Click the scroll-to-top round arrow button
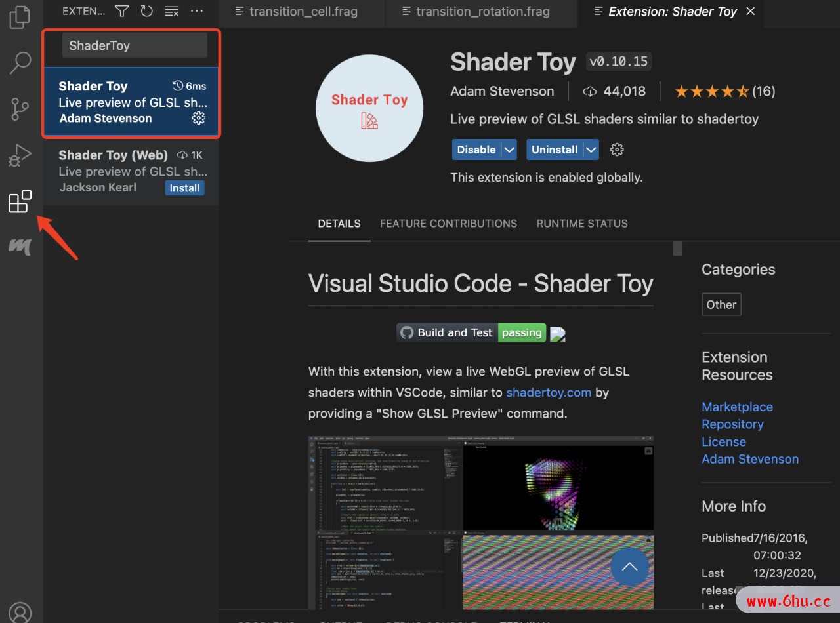 [629, 567]
